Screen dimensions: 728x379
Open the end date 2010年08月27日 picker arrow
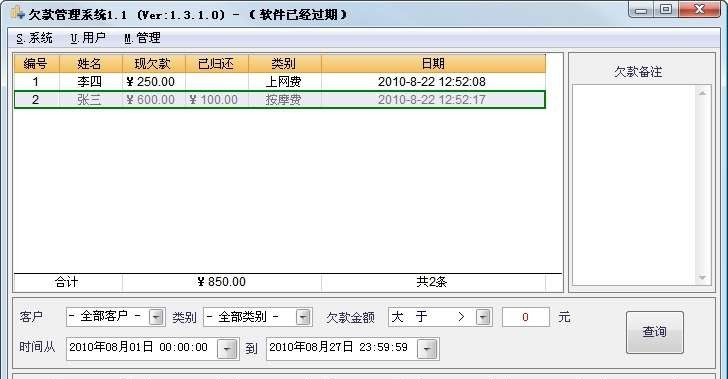[x=427, y=348]
